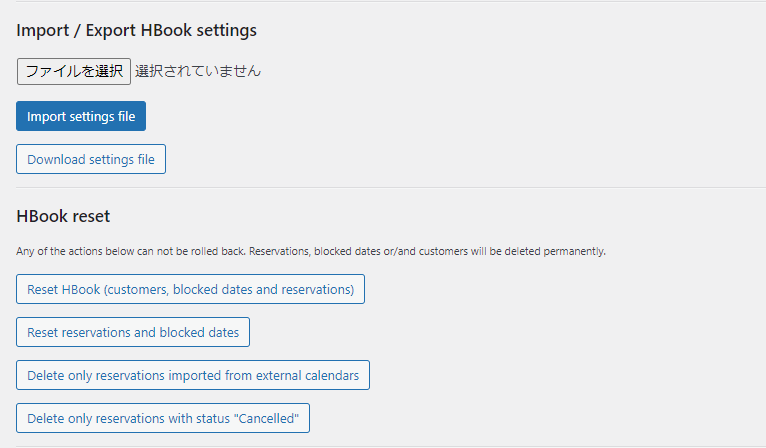
Task: Click the 選択されていません file status text
Action: 198,71
